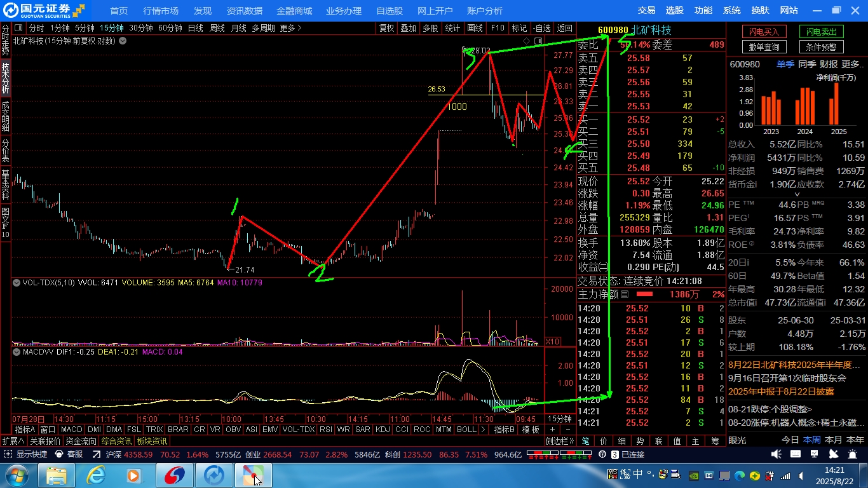This screenshot has width=868, height=488.
Task: Select 今日 time range
Action: [x=790, y=440]
